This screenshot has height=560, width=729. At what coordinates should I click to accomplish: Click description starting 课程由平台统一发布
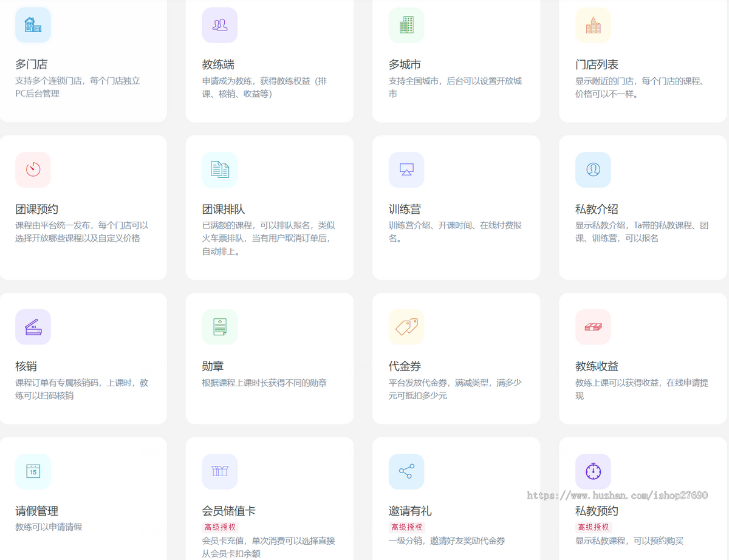coord(82,231)
